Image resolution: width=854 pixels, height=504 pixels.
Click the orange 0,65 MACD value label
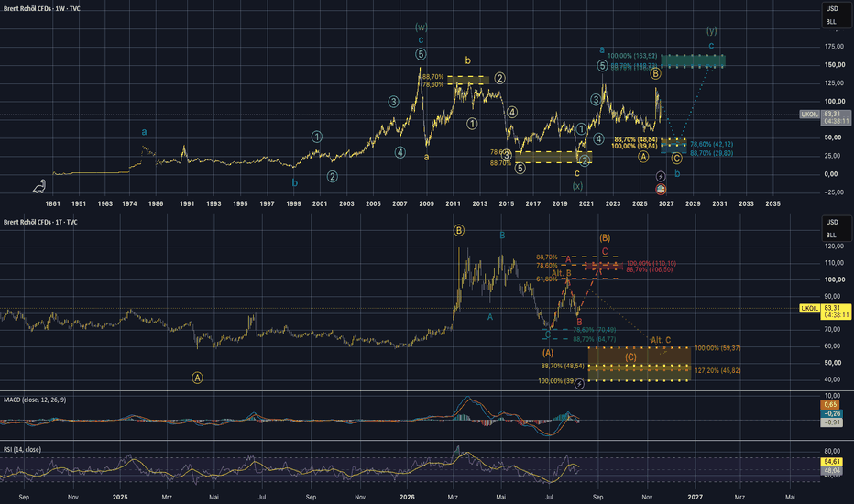(x=831, y=405)
